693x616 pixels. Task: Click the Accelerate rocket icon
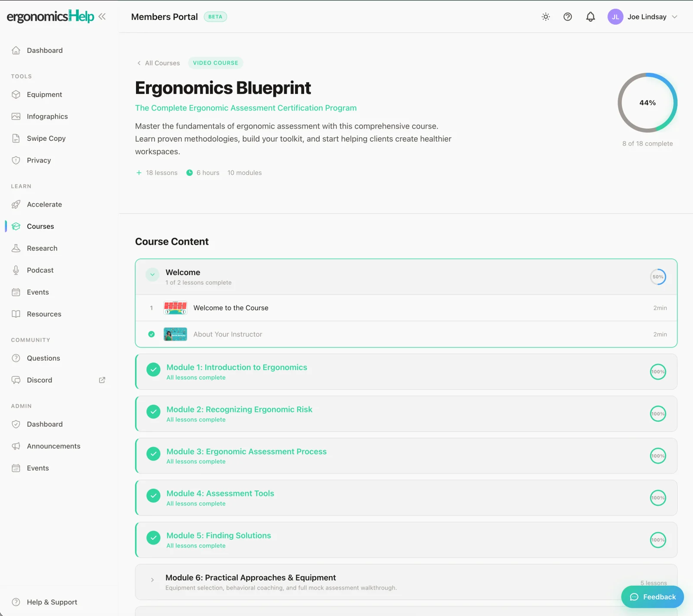point(16,204)
